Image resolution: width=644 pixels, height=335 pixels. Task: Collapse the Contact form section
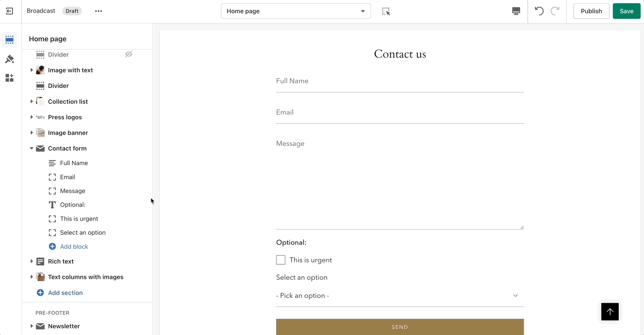pyautogui.click(x=32, y=149)
